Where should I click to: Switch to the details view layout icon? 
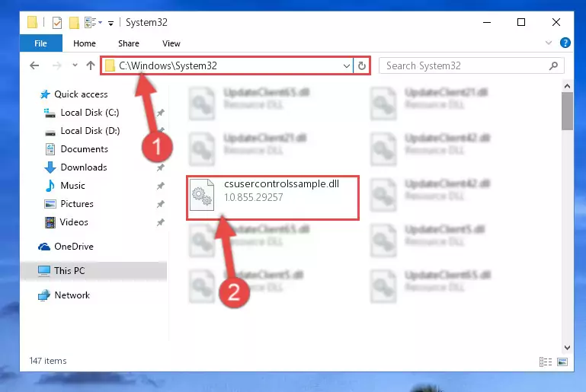546,362
